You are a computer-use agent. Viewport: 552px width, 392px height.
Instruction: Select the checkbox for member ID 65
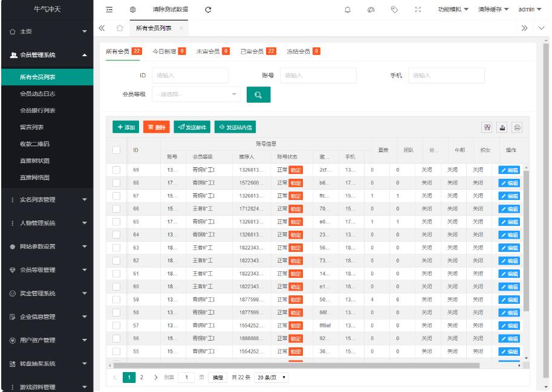(x=117, y=222)
